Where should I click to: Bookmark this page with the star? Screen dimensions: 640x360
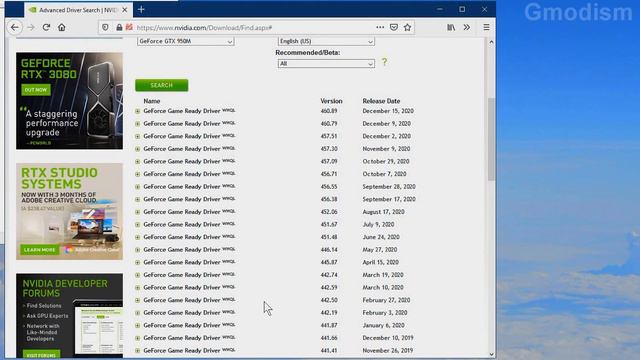click(x=407, y=27)
